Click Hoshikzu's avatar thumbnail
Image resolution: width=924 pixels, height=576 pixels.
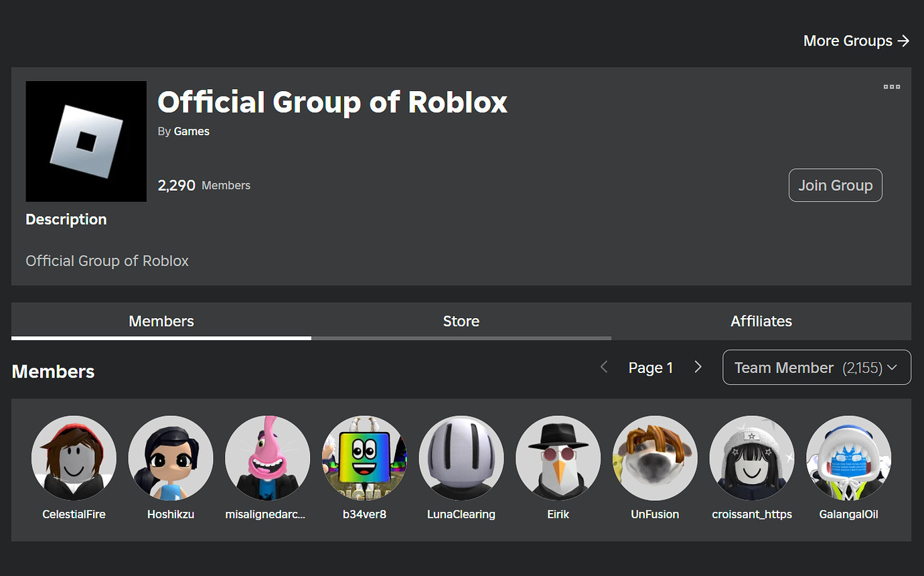pos(171,458)
